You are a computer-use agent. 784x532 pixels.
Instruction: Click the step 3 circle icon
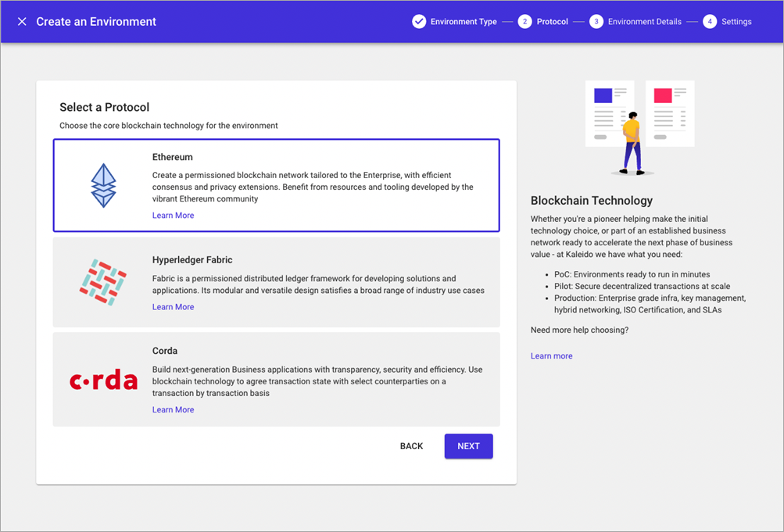[596, 22]
